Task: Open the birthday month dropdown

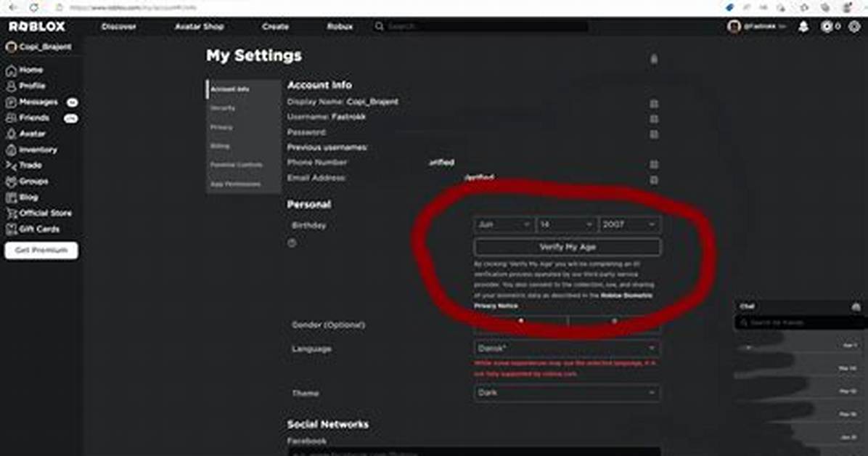Action: click(504, 224)
